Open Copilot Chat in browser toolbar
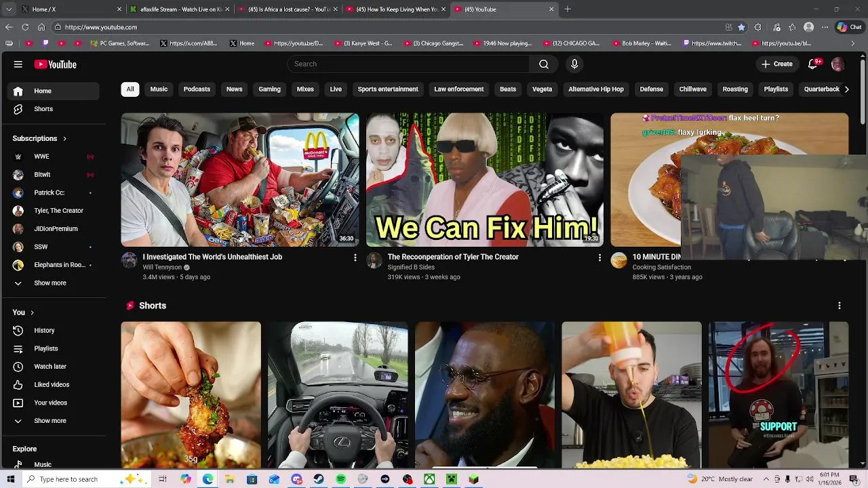868x488 pixels. click(x=849, y=27)
